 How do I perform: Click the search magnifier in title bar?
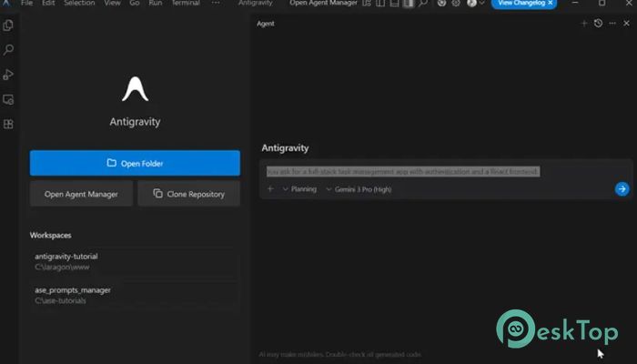click(x=423, y=4)
